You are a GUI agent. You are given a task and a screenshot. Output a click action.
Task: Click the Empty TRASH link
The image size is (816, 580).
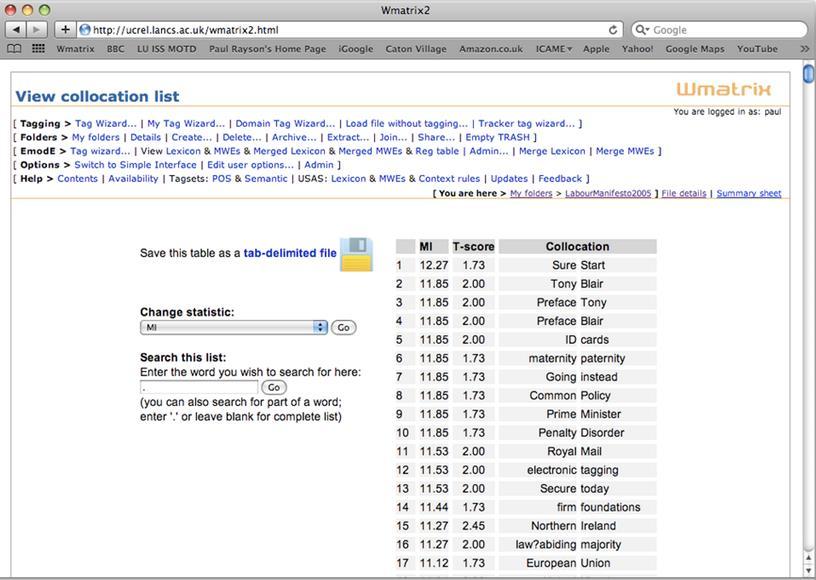click(x=497, y=137)
